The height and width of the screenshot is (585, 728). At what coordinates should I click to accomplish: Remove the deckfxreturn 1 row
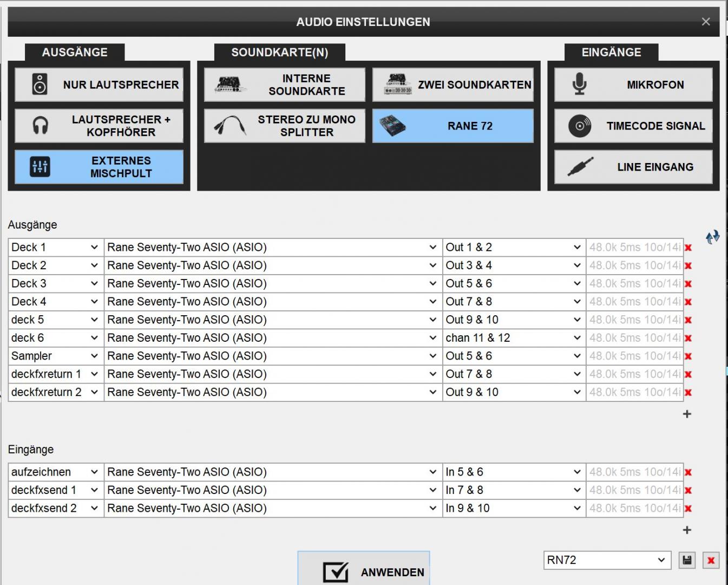click(x=688, y=374)
